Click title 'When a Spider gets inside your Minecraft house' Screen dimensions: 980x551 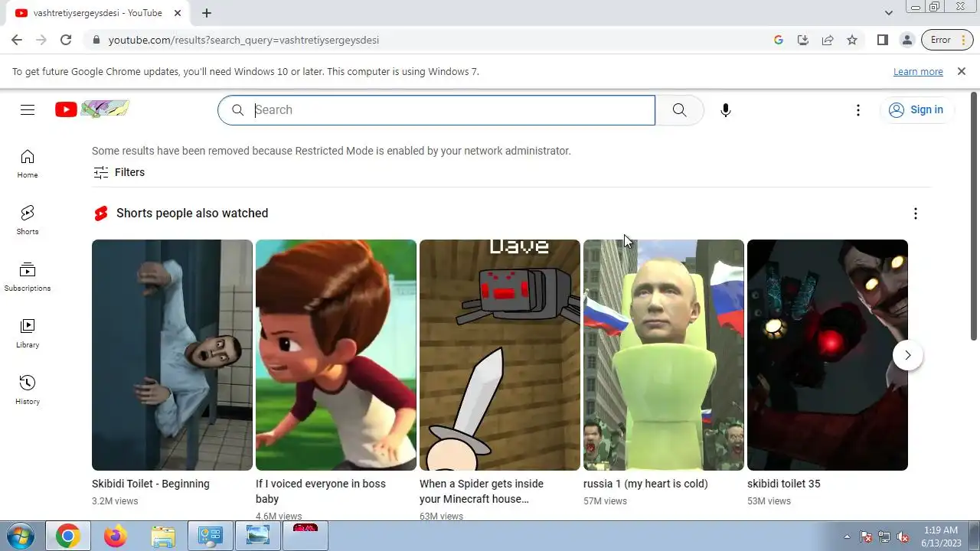482,491
